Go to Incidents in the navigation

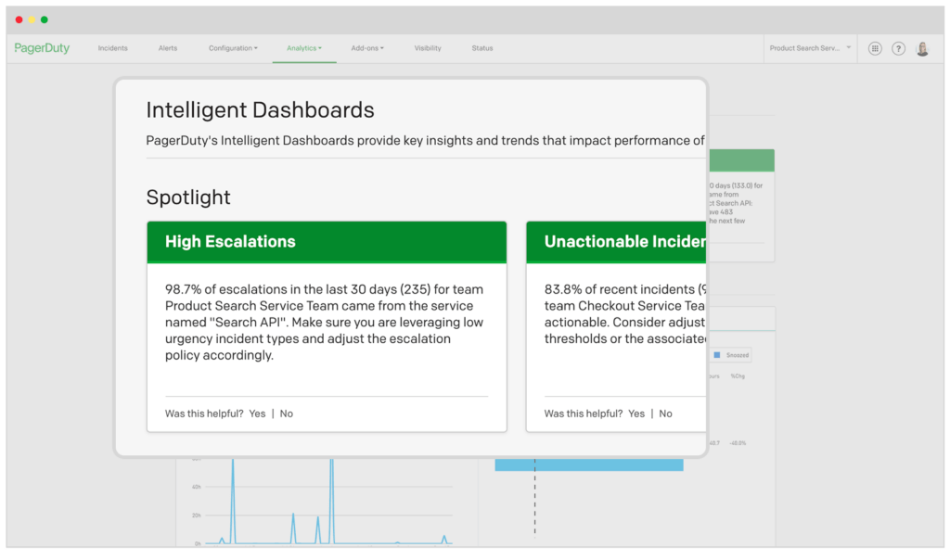(x=112, y=48)
